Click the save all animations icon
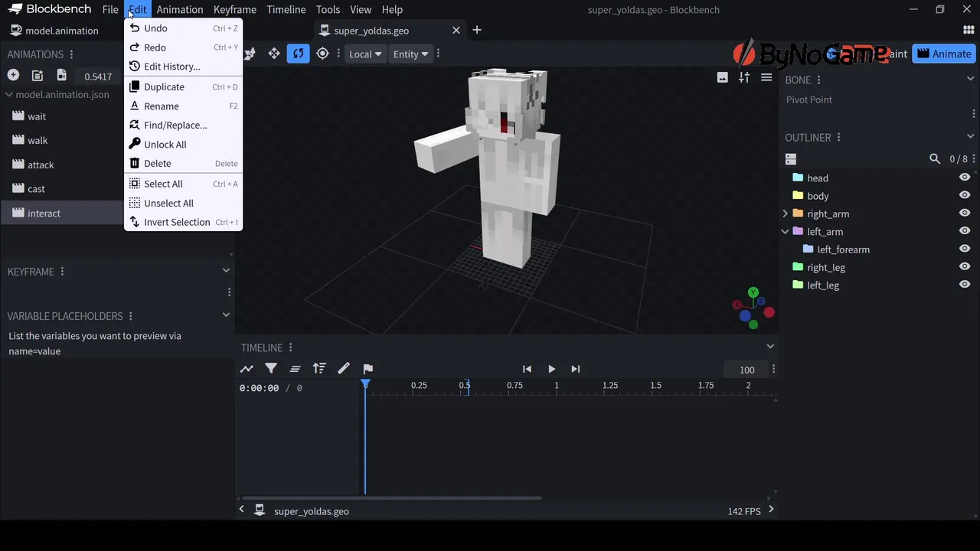This screenshot has height=551, width=980. (61, 75)
